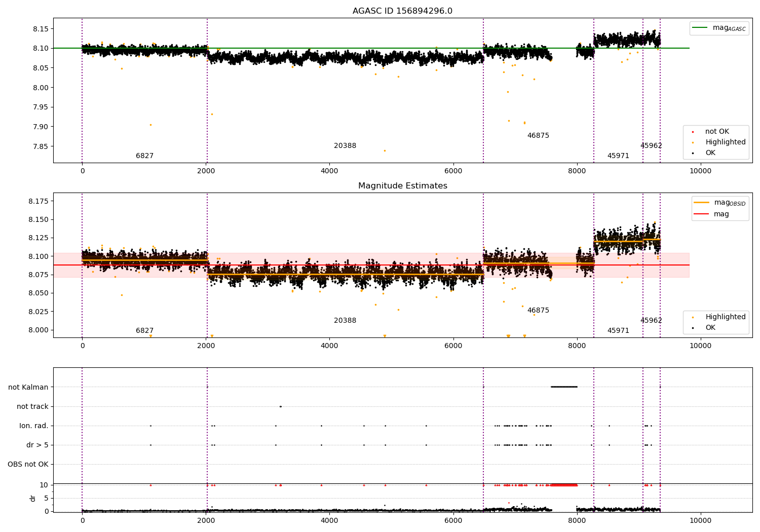Click the 10 tick on the dr axis

pos(44,485)
